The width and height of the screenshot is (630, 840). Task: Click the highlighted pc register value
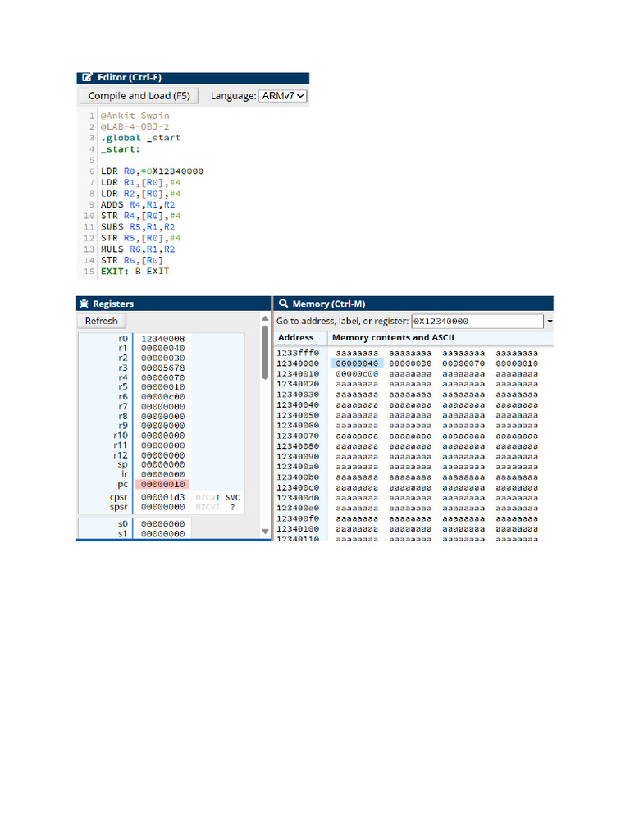162,485
